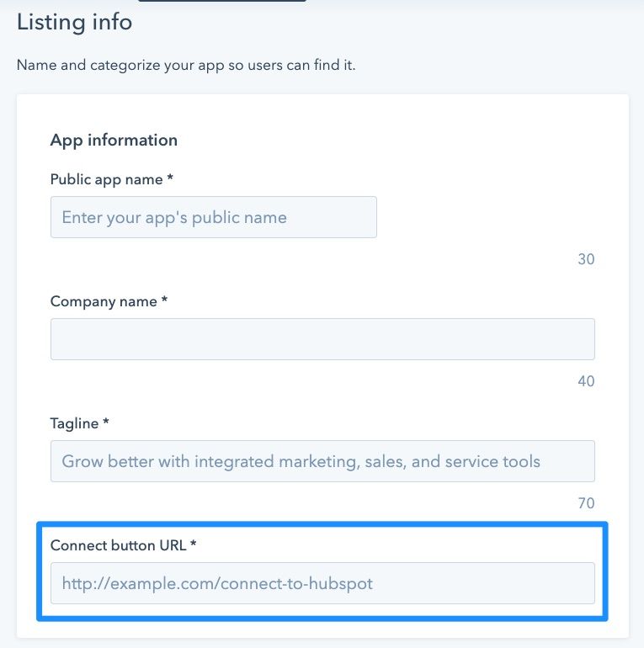The image size is (644, 648).
Task: Click the Tagline field label
Action: (74, 423)
